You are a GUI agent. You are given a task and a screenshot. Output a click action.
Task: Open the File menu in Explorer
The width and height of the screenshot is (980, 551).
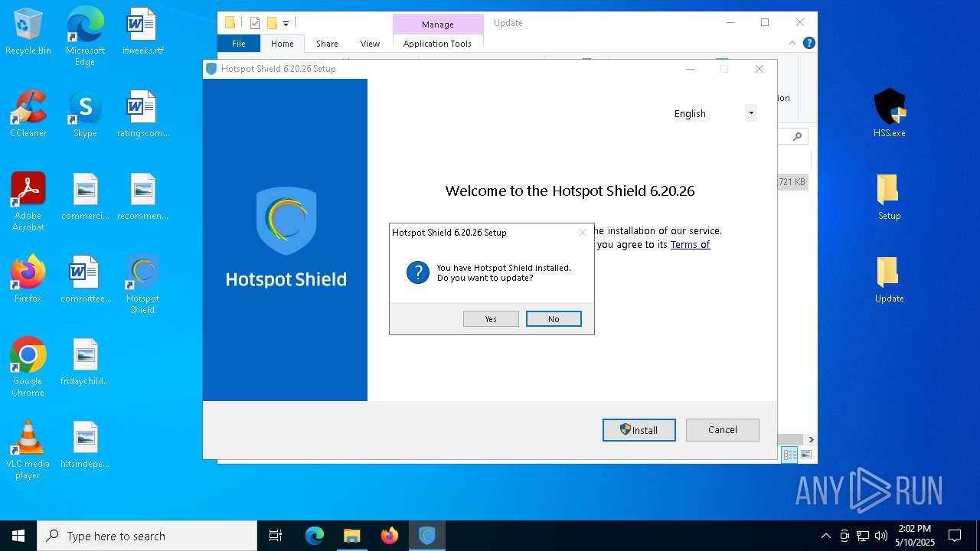pyautogui.click(x=239, y=44)
